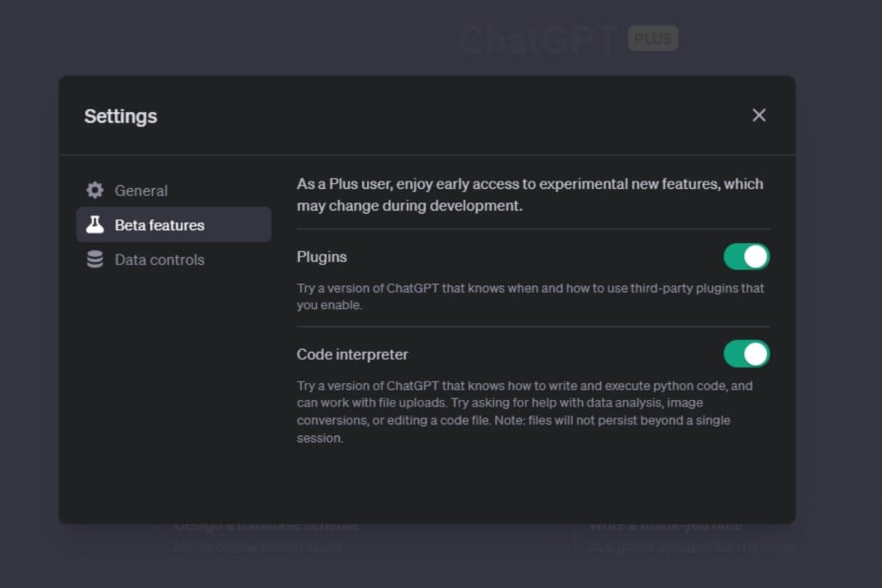
Task: Click the gear icon beside General
Action: (95, 190)
